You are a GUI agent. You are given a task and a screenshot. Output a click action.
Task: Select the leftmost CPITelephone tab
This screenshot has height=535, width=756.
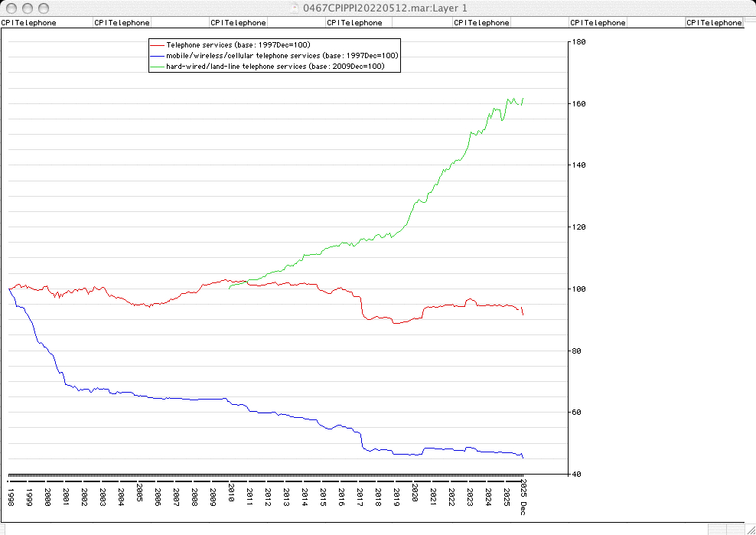[29, 23]
